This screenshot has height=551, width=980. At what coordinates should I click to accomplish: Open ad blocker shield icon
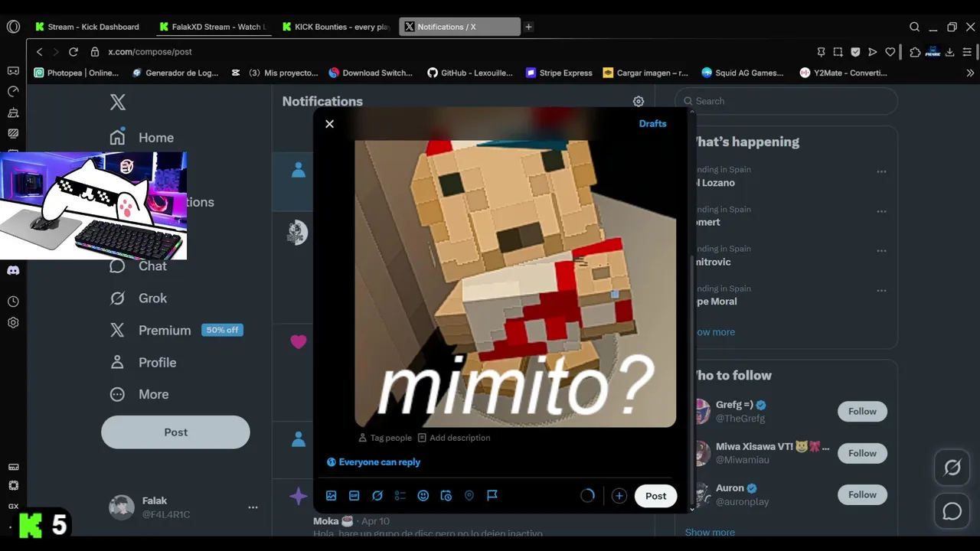[855, 52]
